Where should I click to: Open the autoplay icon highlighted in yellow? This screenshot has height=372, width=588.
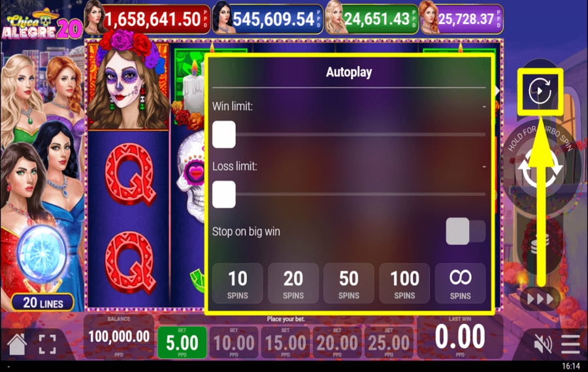(540, 91)
